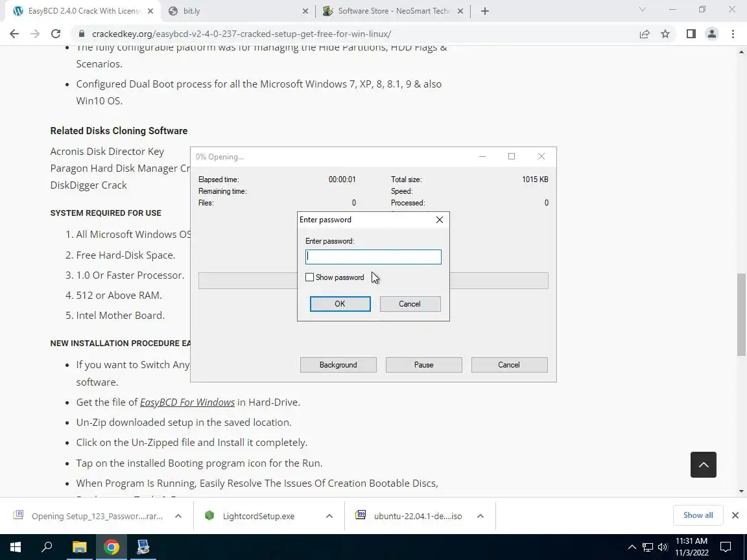Open the Chrome three-dot menu
Viewport: 747px width, 560px height.
733,34
